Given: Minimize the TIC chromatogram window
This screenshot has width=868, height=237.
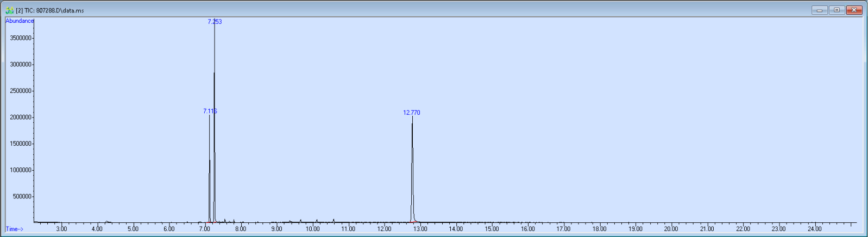Looking at the screenshot, I should (820, 10).
